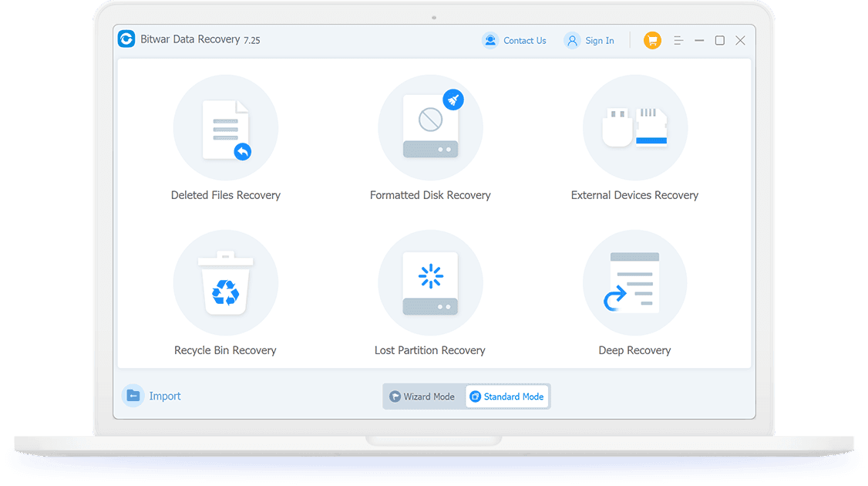Click the Import button
868x486 pixels.
pyautogui.click(x=165, y=397)
